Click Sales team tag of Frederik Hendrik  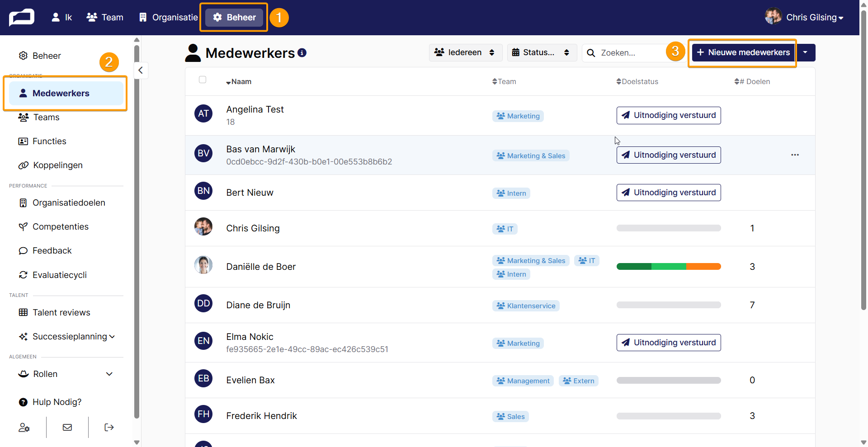tap(510, 417)
